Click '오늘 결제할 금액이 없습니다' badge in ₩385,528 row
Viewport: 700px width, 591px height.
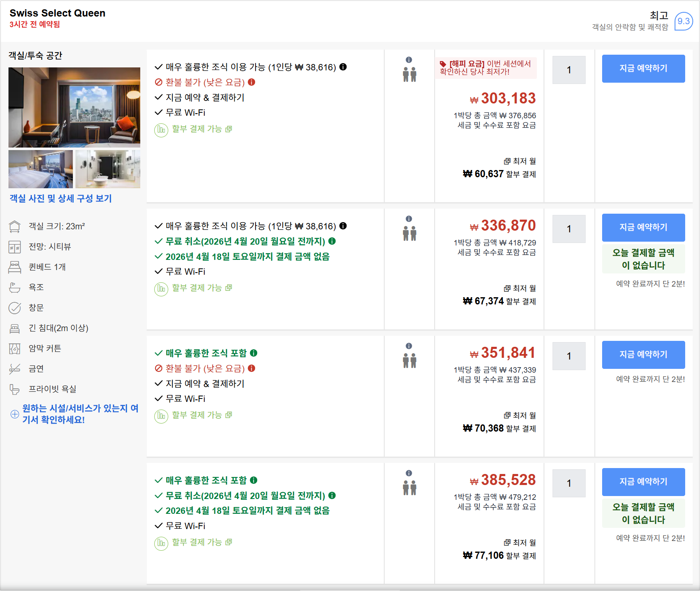(x=643, y=513)
